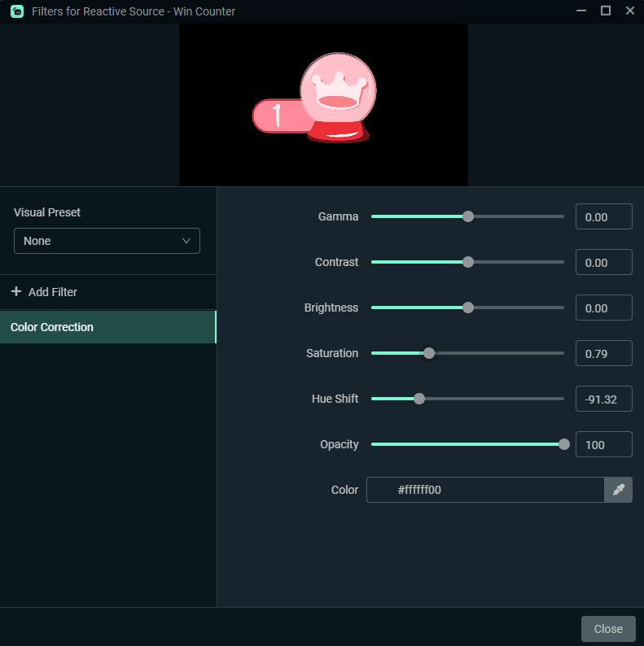
Task: Click the Opacity slider handle
Action: point(564,444)
